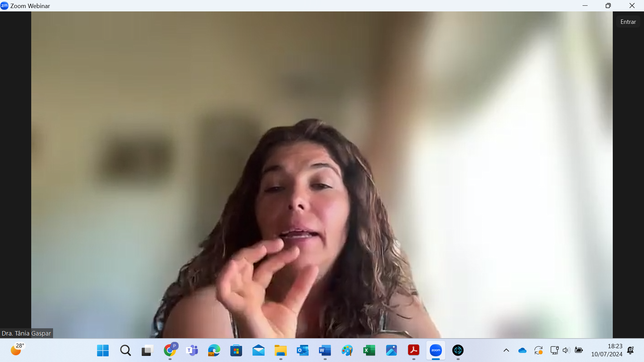This screenshot has width=644, height=362.
Task: Restore down the Zoom Webinar window
Action: pos(608,6)
